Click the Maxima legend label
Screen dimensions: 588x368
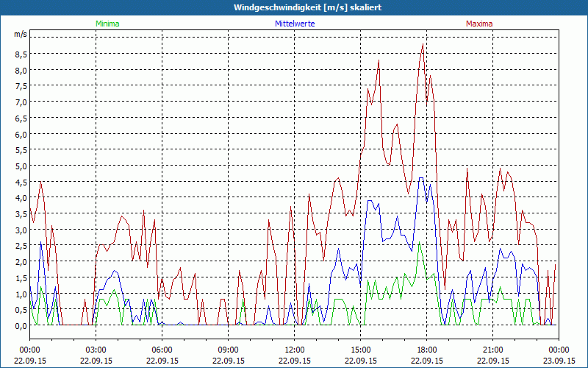tap(479, 24)
